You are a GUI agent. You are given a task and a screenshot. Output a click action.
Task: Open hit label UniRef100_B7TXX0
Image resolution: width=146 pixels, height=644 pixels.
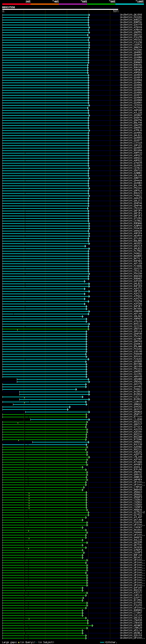[131, 417]
